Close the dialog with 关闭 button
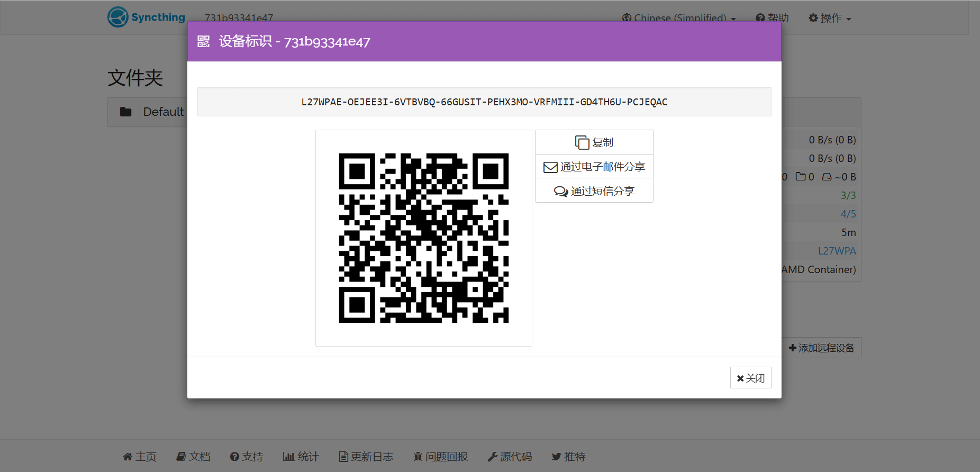Screen dimensions: 980x472 pos(750,378)
